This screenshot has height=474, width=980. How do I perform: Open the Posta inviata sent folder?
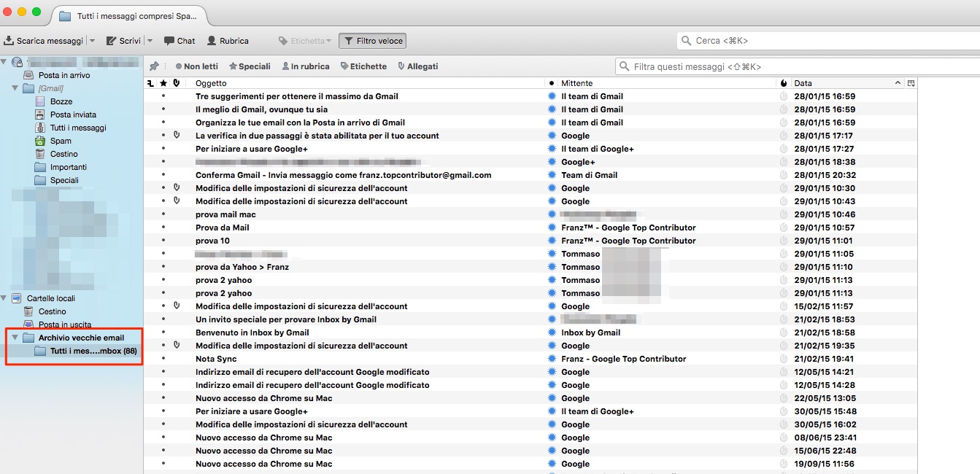73,114
